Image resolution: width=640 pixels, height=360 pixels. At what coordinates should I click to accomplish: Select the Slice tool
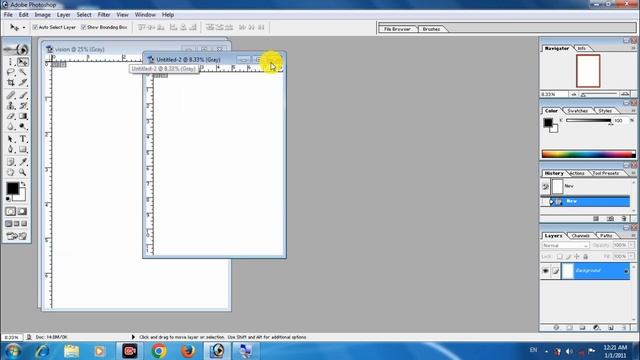[23, 82]
